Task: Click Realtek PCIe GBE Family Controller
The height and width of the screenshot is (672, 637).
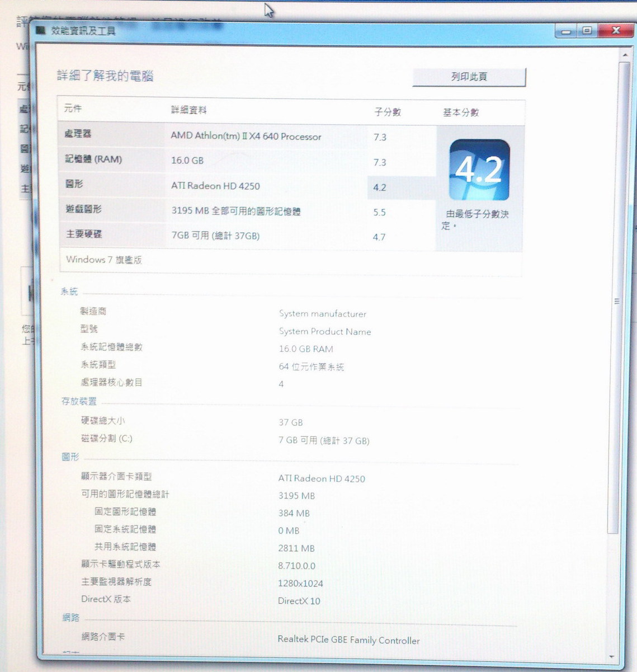Action: point(348,640)
